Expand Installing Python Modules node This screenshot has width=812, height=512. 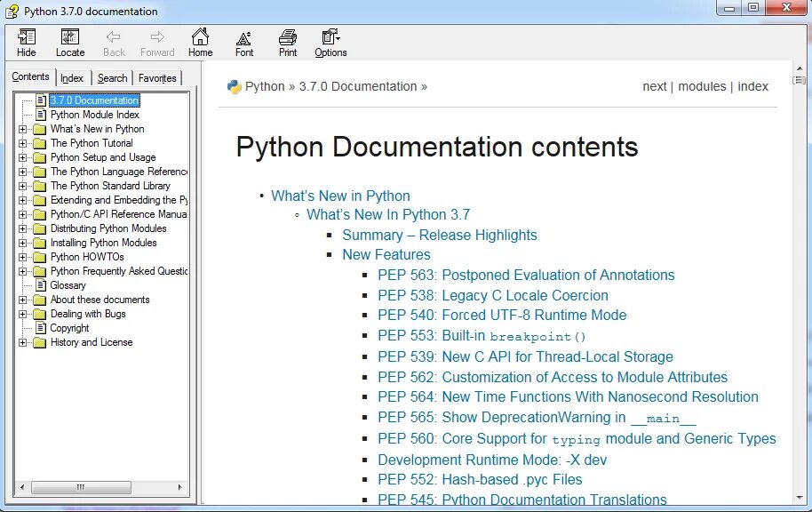(22, 243)
